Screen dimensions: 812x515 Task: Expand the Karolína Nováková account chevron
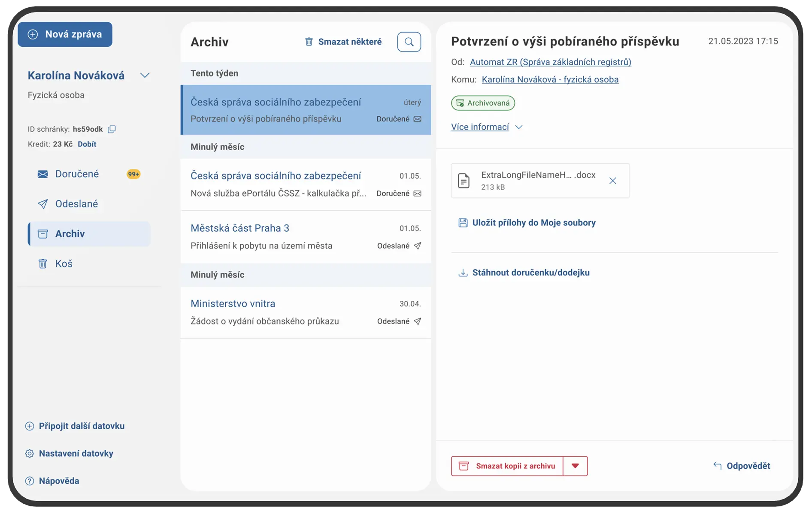coord(145,76)
